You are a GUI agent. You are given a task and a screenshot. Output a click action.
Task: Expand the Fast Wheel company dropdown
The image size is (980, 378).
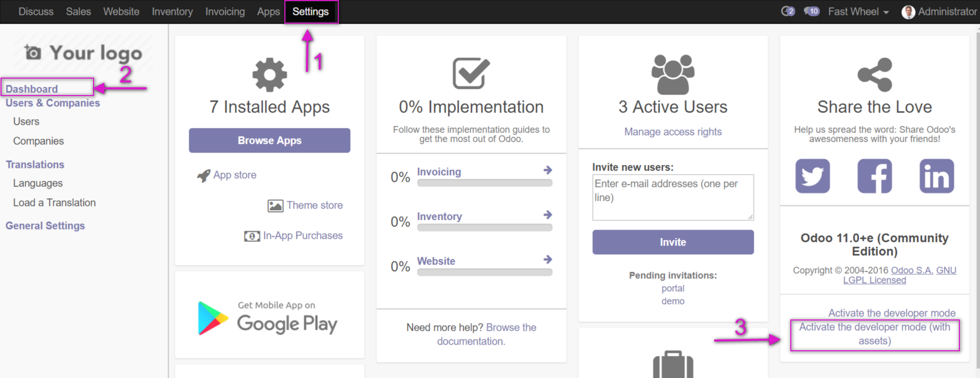point(858,11)
